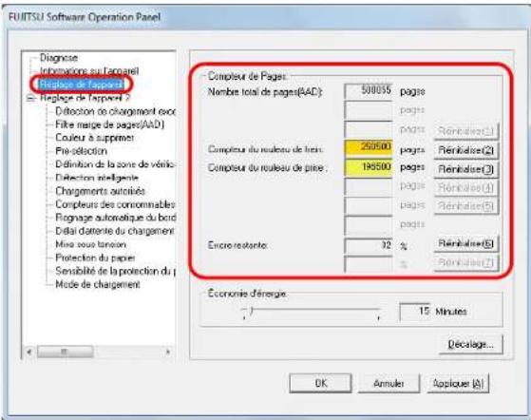Open Sensibilité de la protection du papier
This screenshot has height=420, width=531.
pos(115,271)
